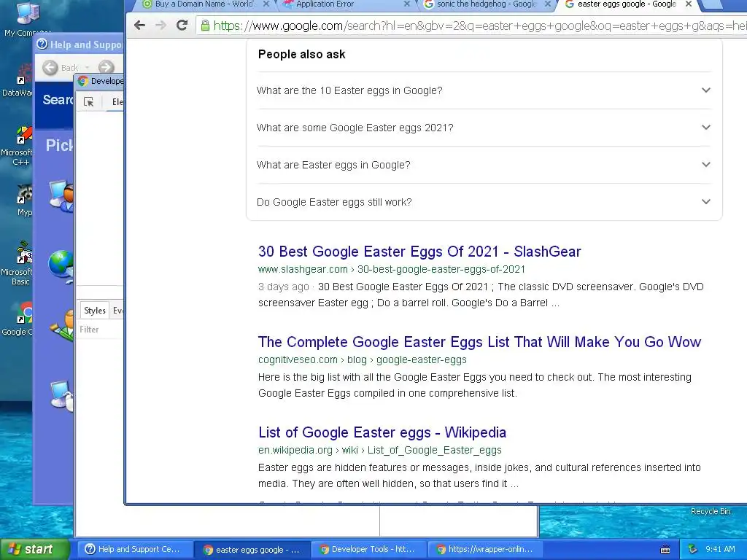Open the DataWa desktop shortcut

[x=19, y=81]
